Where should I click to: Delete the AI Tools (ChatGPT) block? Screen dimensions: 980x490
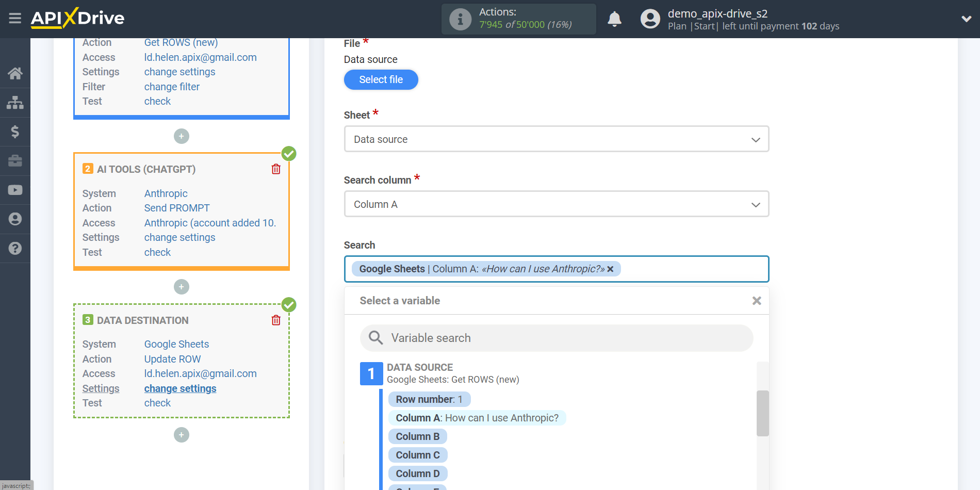coord(276,169)
